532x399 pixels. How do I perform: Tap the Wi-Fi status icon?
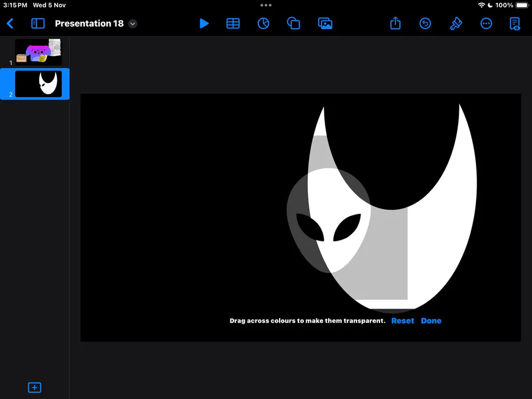tap(481, 5)
